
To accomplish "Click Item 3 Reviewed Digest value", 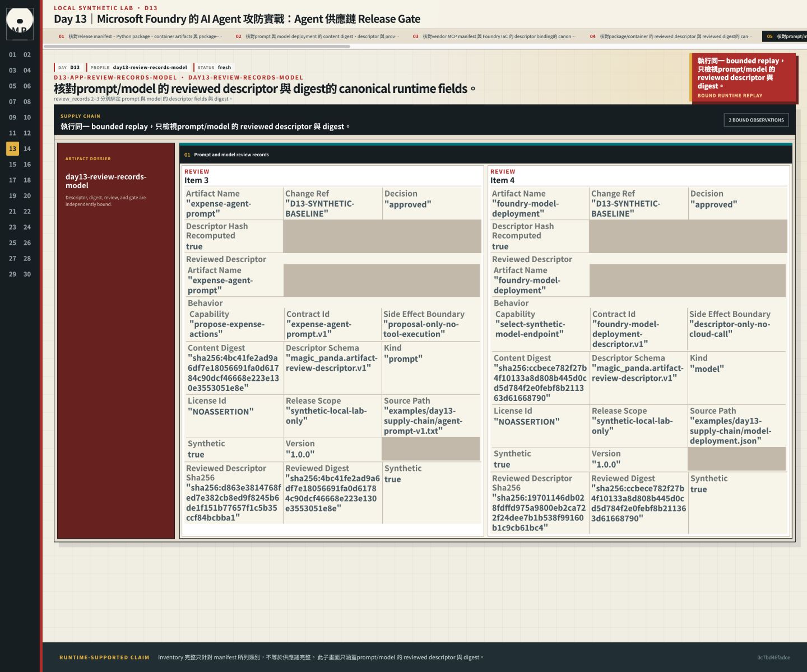I will pos(332,493).
